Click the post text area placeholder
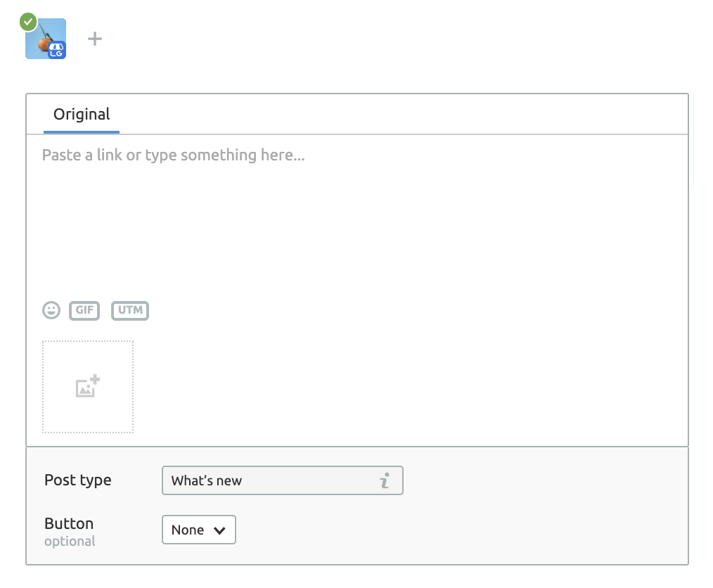Screen dimensions: 713x588 click(x=173, y=155)
